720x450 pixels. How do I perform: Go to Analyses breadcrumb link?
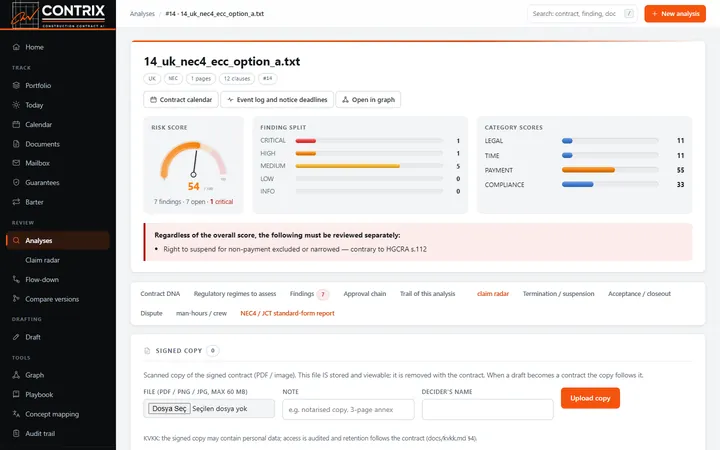tap(142, 14)
